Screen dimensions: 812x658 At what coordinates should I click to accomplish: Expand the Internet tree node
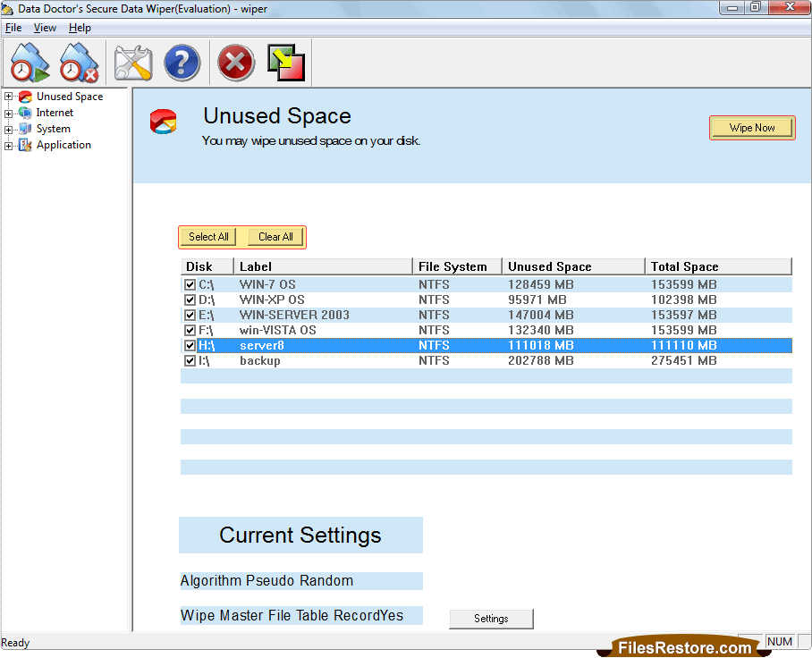pos(8,114)
